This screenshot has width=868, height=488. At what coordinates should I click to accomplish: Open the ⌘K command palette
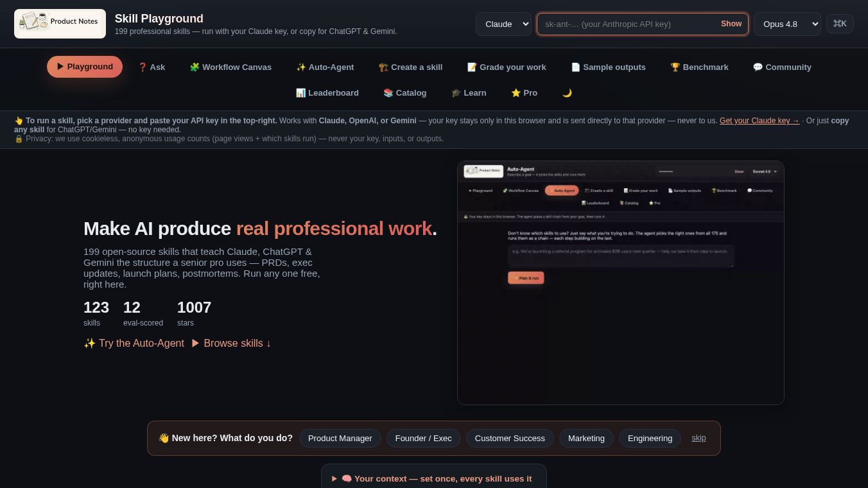point(840,24)
